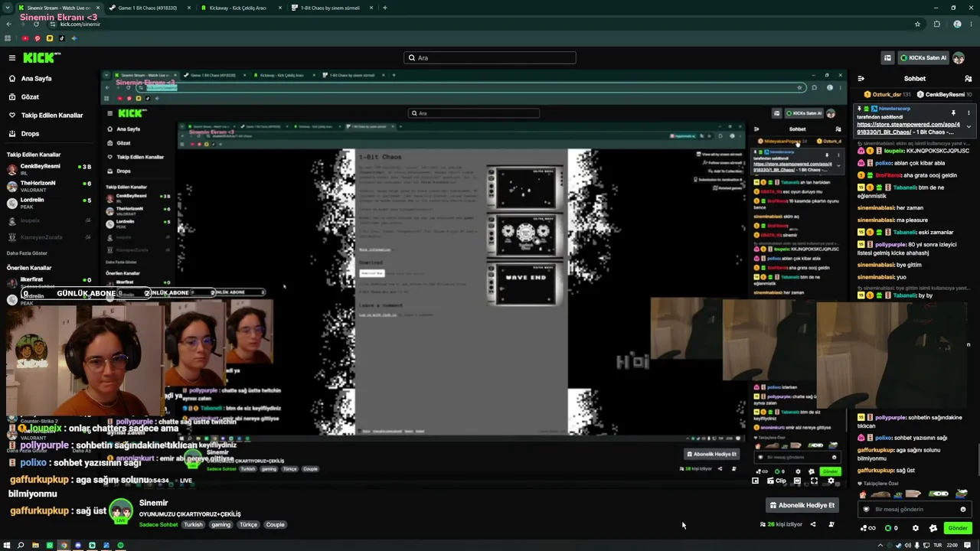
Task: Open the Kick sidebar hamburger menu
Action: [x=11, y=57]
